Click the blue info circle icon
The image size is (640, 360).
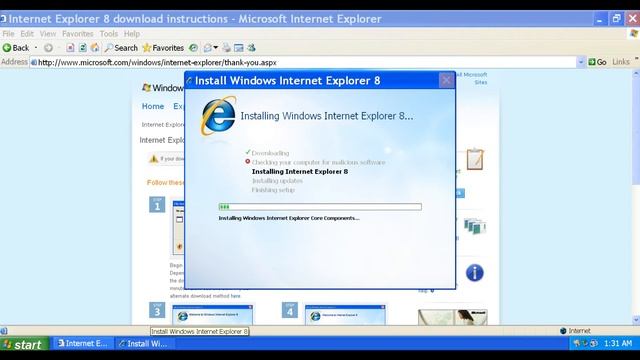(x=474, y=273)
